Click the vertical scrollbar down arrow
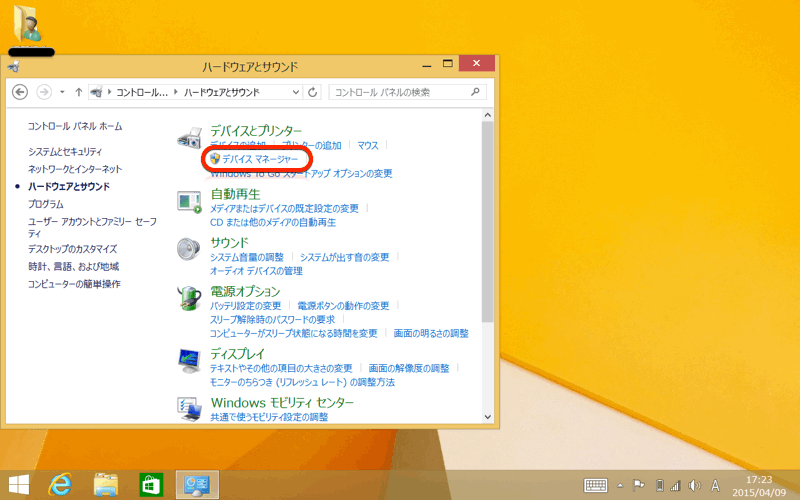 (x=487, y=415)
